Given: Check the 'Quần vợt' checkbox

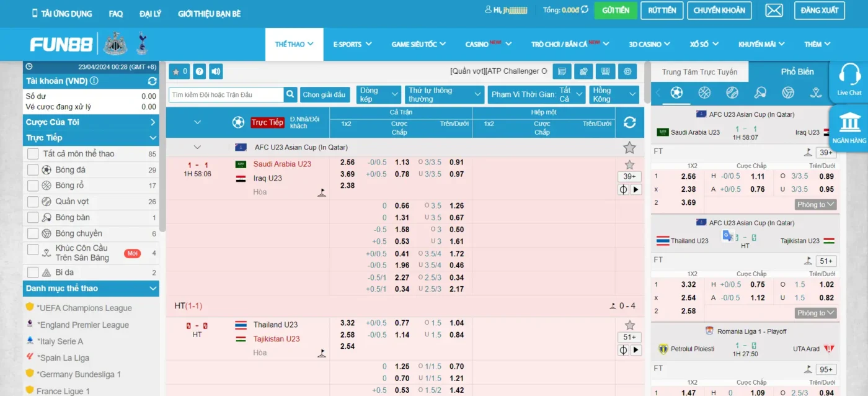Looking at the screenshot, I should (33, 202).
